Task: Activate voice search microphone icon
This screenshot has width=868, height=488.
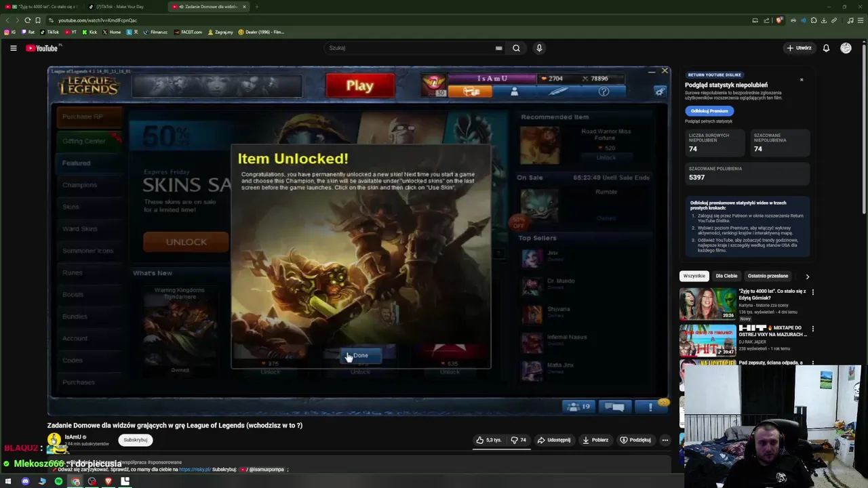Action: (539, 48)
